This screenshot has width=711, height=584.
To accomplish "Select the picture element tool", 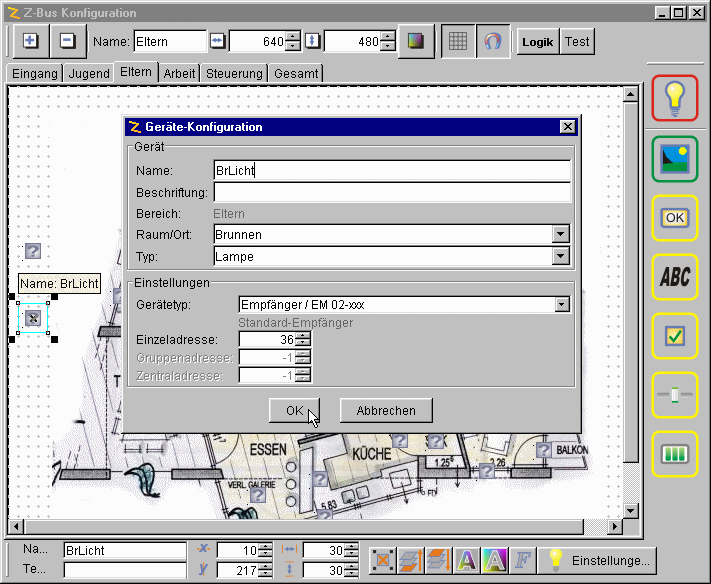I will 675,157.
